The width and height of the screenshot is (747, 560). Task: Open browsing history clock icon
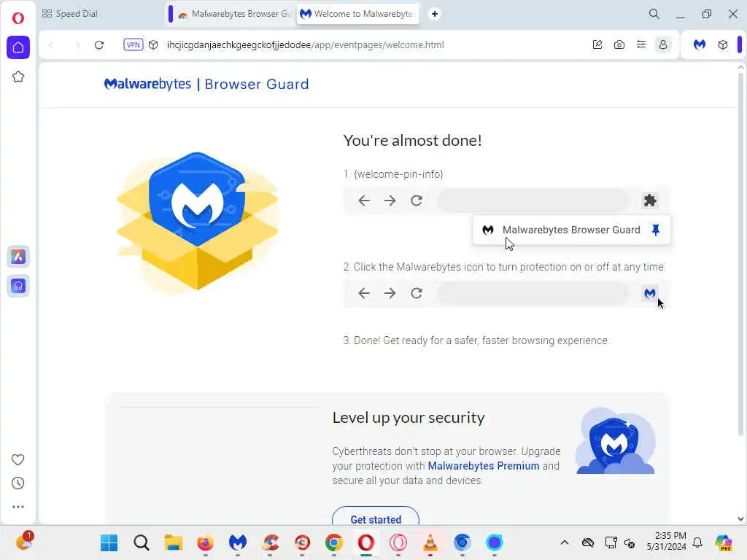point(18,483)
